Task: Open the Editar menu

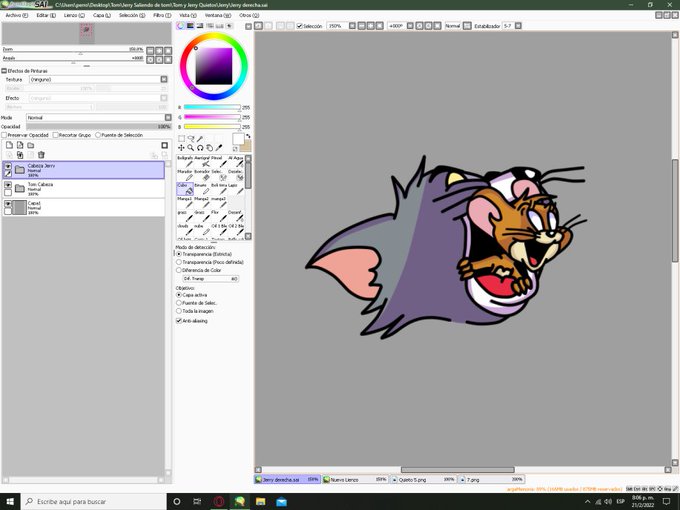Action: (46, 15)
